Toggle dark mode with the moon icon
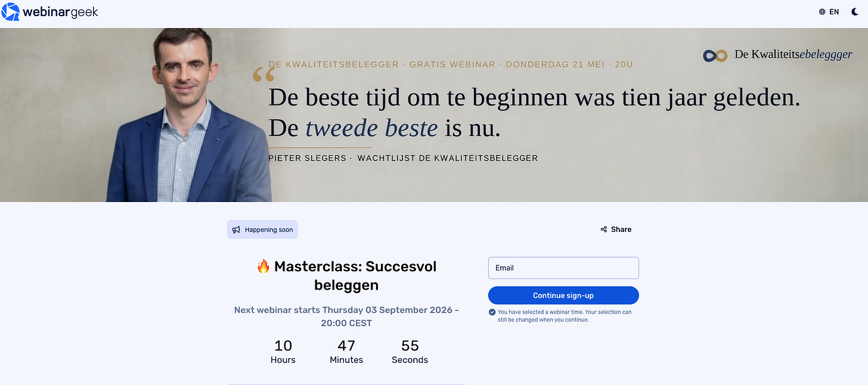The image size is (868, 385). point(854,12)
